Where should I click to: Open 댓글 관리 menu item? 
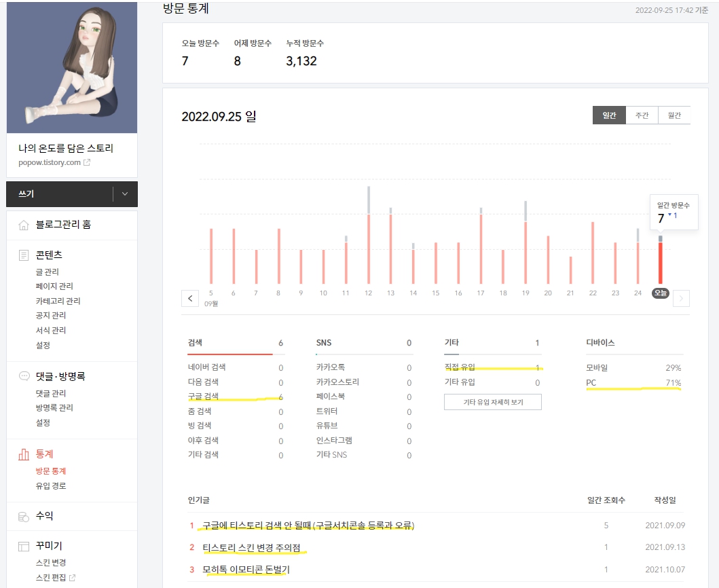pyautogui.click(x=50, y=394)
